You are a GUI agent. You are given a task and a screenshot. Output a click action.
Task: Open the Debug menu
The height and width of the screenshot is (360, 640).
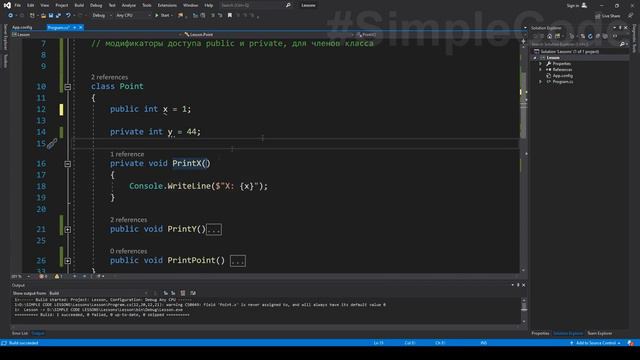coord(96,5)
